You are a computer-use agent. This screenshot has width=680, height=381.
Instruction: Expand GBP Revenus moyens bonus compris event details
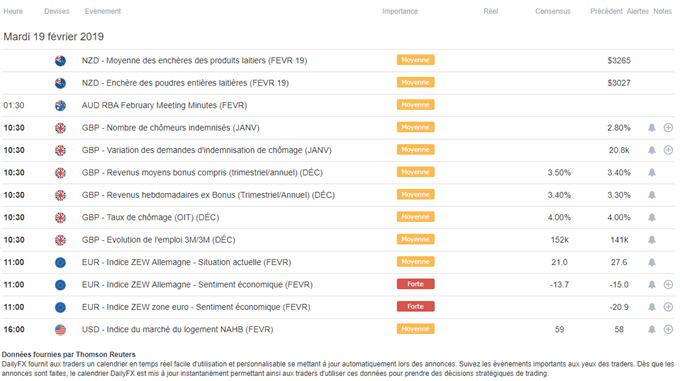coord(338,173)
